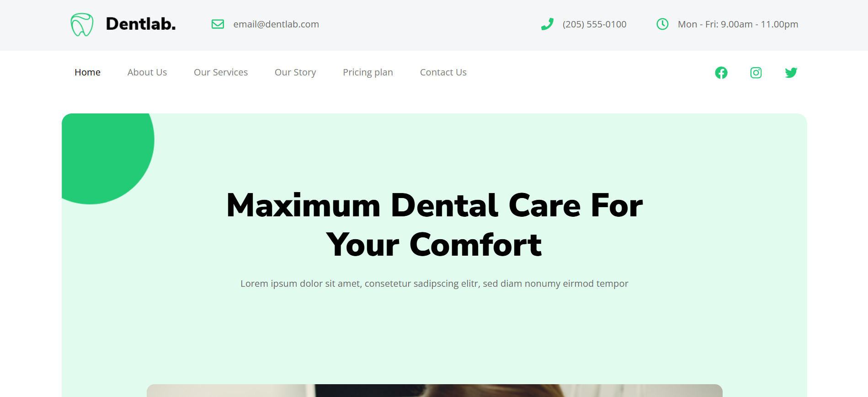Click the hero photo thumbnail at bottom
The width and height of the screenshot is (868, 397).
coord(434,391)
